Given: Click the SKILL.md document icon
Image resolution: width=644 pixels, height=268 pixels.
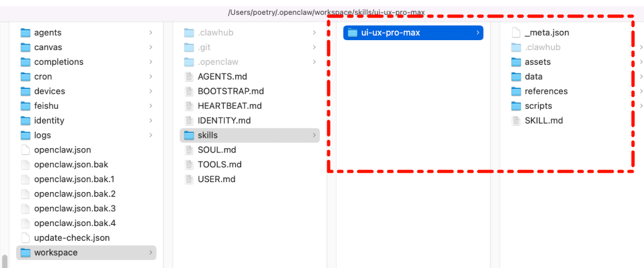Looking at the screenshot, I should tap(517, 121).
